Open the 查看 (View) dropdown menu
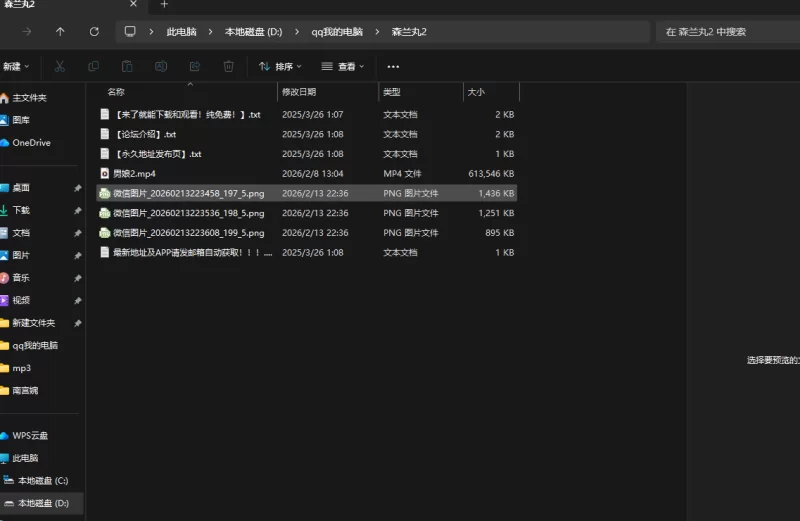The image size is (800, 521). (x=343, y=66)
